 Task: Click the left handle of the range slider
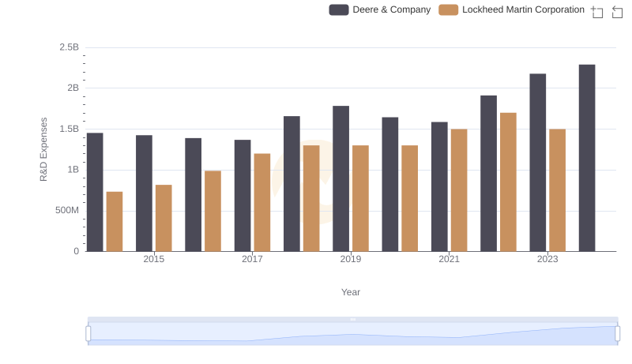tap(88, 334)
